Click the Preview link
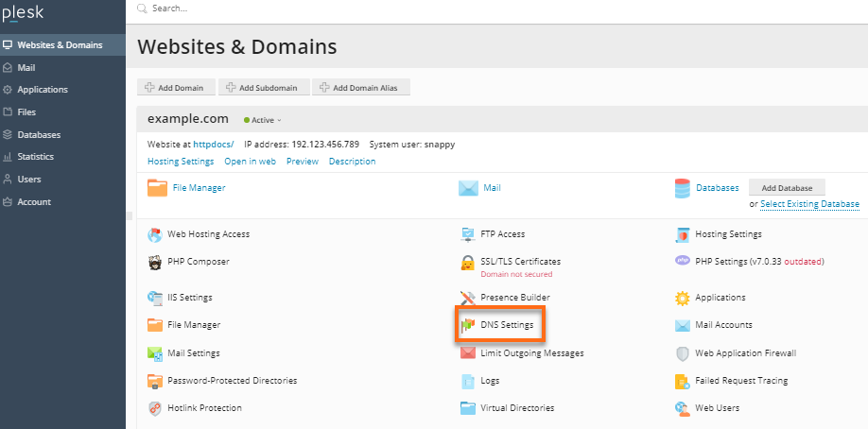The image size is (868, 429). [x=303, y=161]
